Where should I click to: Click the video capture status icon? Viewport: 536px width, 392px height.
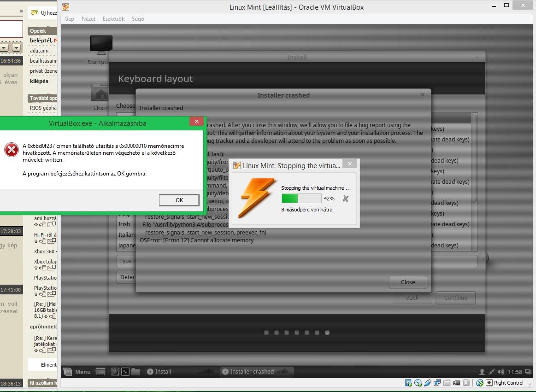(456, 383)
